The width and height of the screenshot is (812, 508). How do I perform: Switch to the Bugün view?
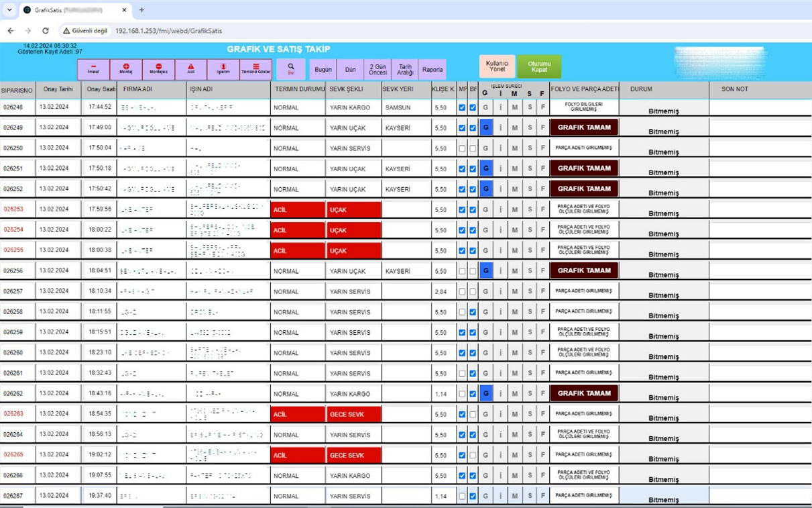323,69
